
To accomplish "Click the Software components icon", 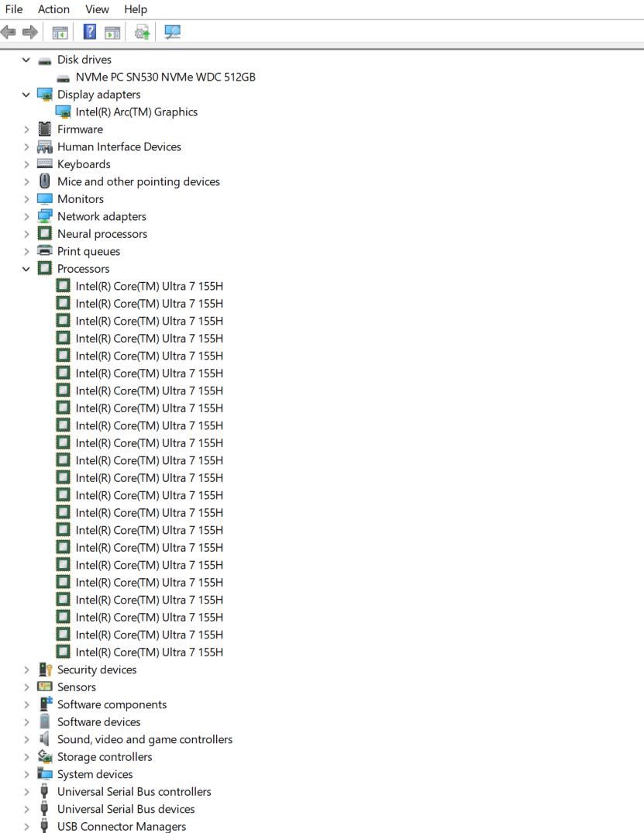I will (46, 704).
